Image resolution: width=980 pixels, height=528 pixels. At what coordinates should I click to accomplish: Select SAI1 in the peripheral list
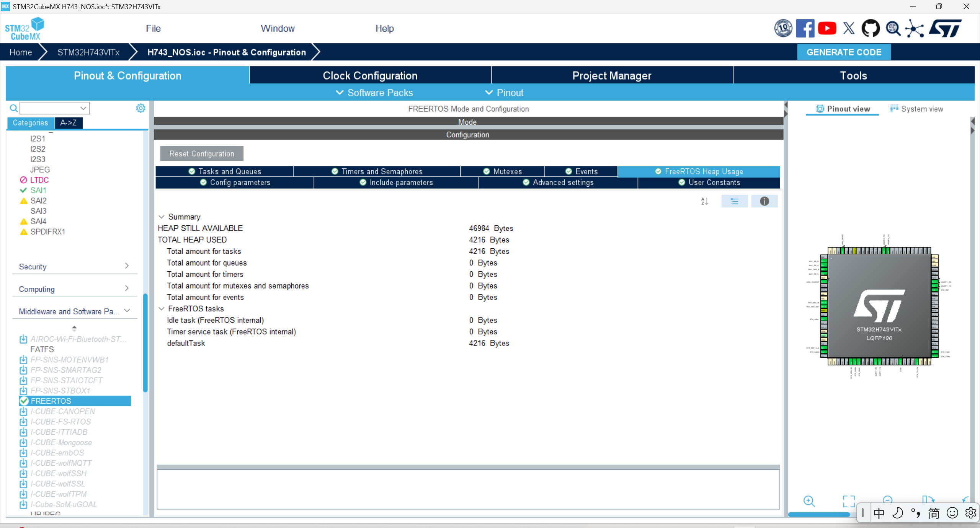point(38,190)
